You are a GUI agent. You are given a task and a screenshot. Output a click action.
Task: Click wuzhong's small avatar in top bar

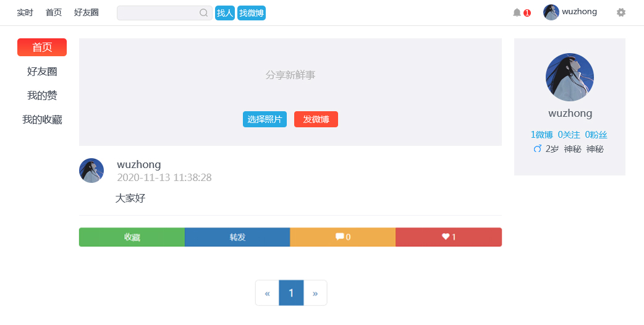(x=551, y=12)
